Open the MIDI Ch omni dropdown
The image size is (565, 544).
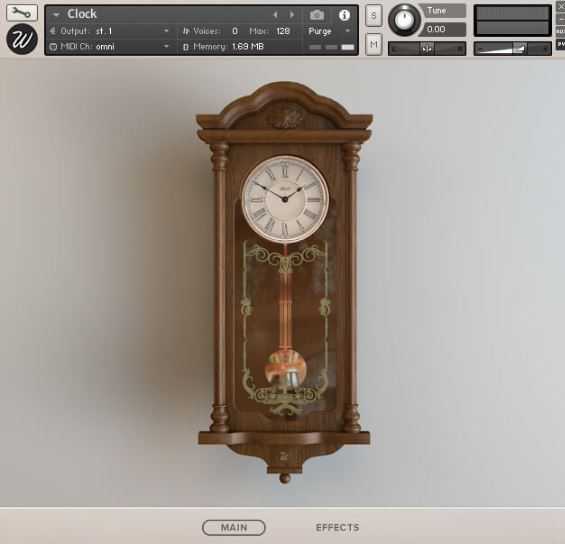tap(166, 46)
